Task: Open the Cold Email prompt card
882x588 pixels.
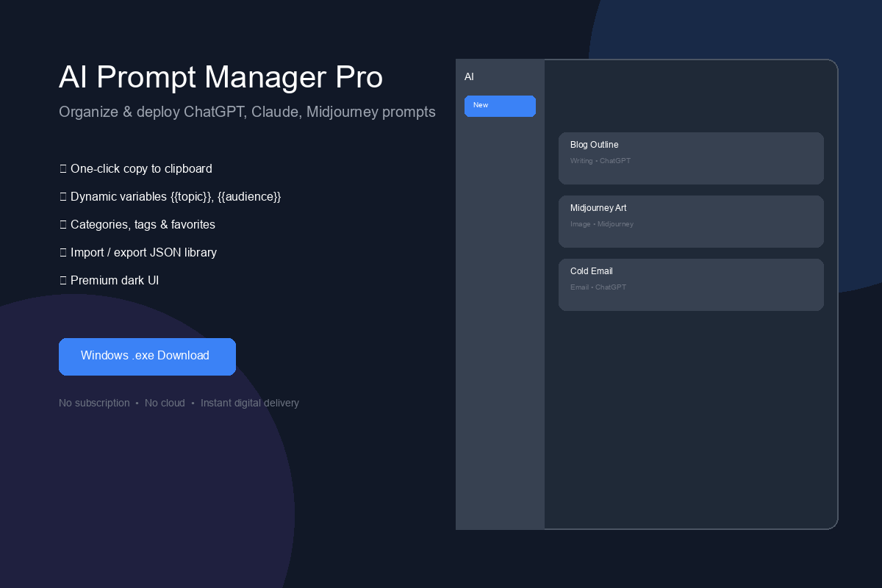Action: [x=691, y=284]
